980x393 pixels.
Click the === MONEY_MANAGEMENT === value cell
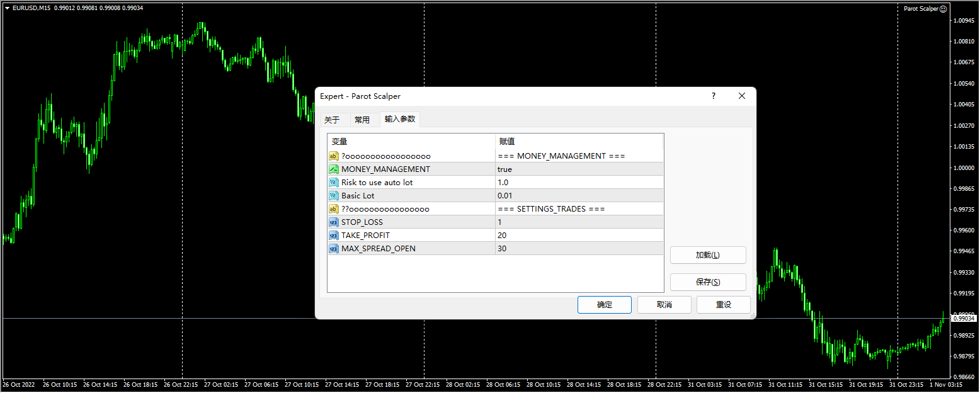point(579,156)
